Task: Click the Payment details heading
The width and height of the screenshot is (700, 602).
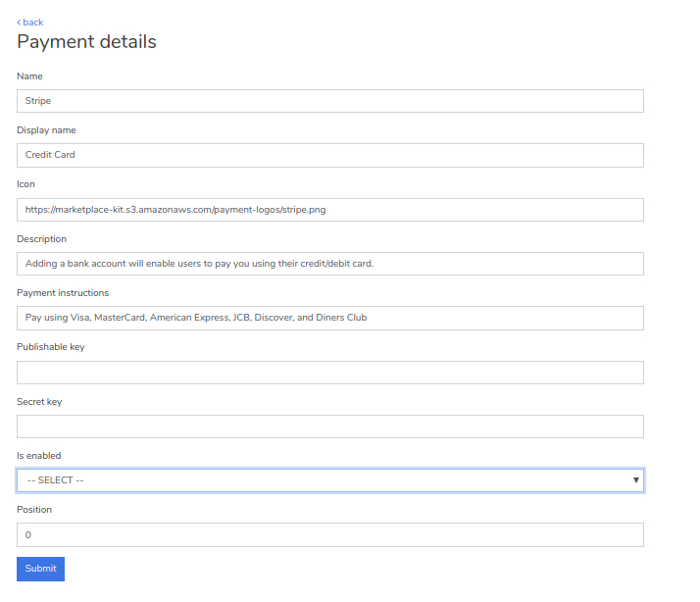Action: (x=86, y=42)
